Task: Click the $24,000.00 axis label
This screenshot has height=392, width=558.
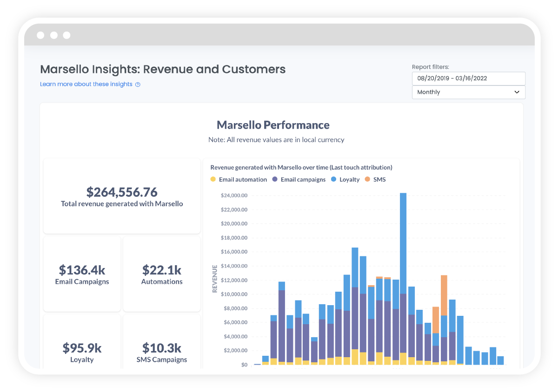Action: tap(234, 196)
